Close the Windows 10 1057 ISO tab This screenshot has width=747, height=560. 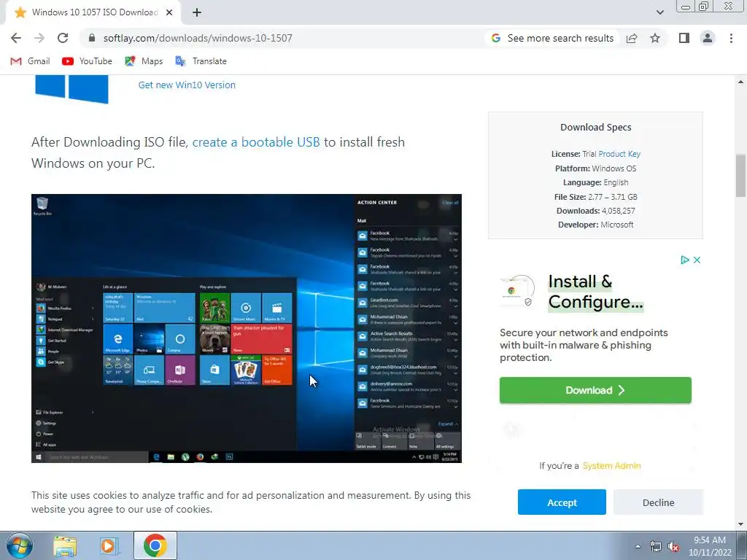pyautogui.click(x=169, y=12)
